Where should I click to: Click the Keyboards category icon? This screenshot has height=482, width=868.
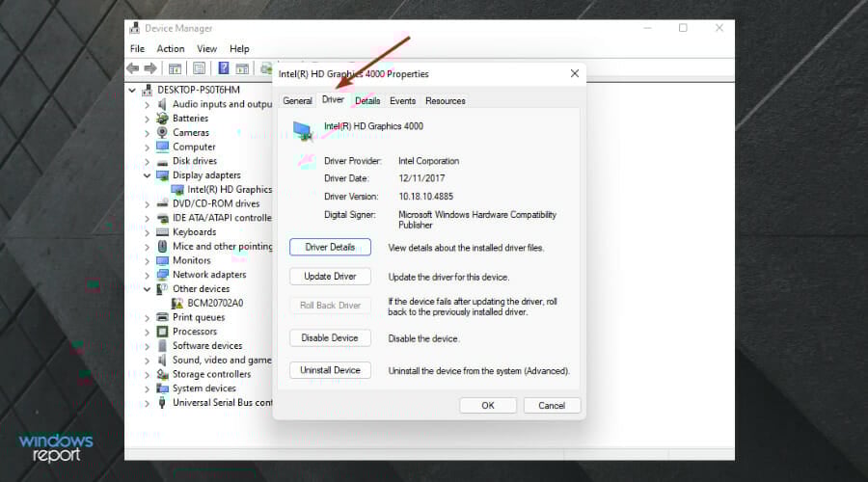click(x=162, y=232)
